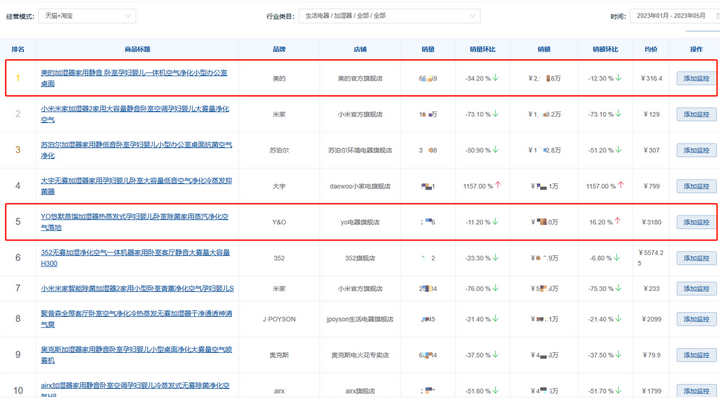This screenshot has height=402, width=720.
Task: Click 添加监控 for the Y&O row
Action: (x=696, y=222)
